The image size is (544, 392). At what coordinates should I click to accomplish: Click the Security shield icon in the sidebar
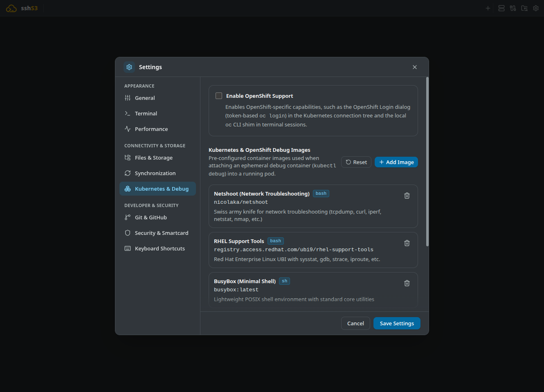tap(128, 233)
